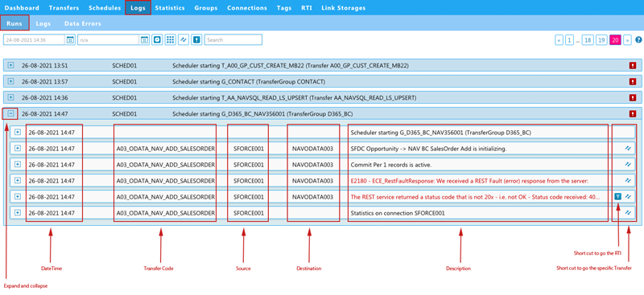Select current page 20
Screen dimensions: 644x295
tap(615, 40)
